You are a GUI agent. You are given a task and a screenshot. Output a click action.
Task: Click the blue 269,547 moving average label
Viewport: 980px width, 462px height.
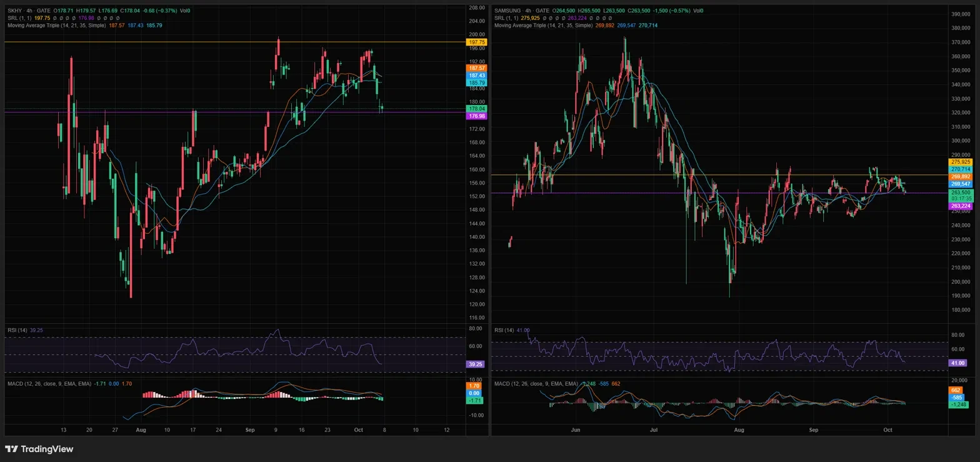960,184
